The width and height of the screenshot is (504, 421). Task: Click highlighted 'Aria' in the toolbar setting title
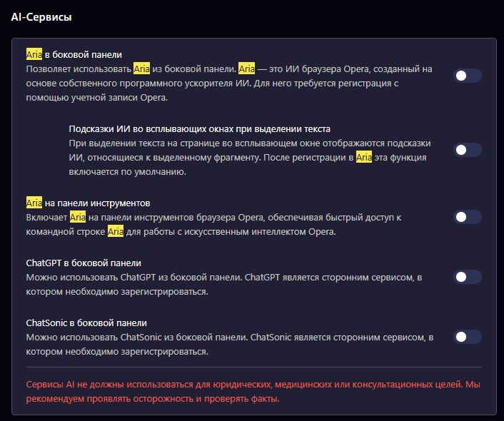[34, 203]
